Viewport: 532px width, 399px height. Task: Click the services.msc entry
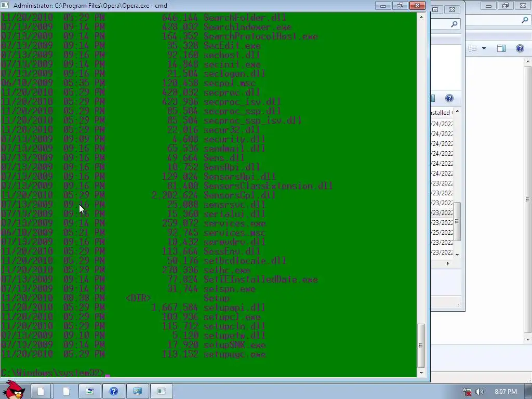pos(234,233)
